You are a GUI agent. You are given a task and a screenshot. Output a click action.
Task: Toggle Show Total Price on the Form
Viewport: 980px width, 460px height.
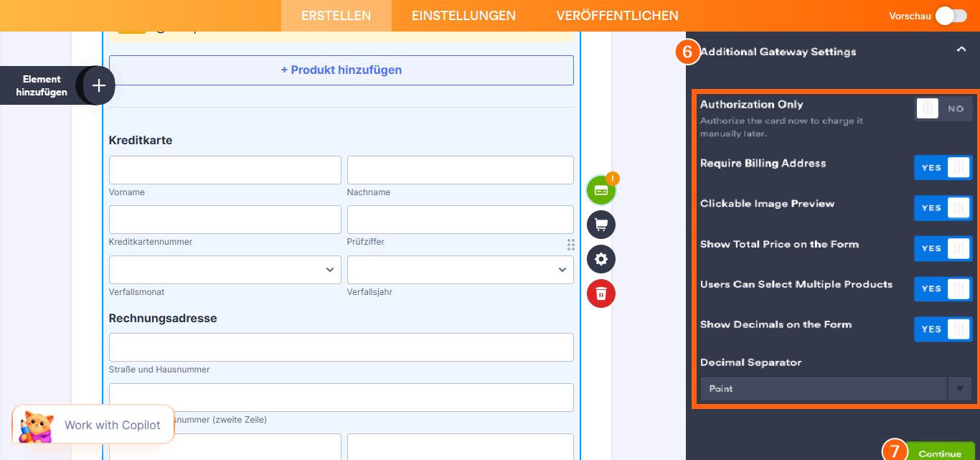tap(943, 248)
